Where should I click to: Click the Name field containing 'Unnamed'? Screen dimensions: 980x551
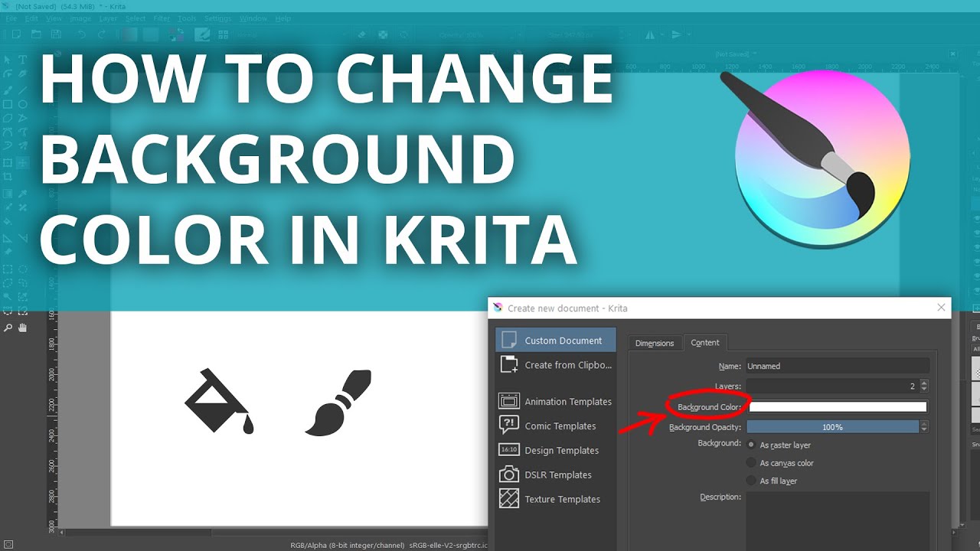coord(838,366)
